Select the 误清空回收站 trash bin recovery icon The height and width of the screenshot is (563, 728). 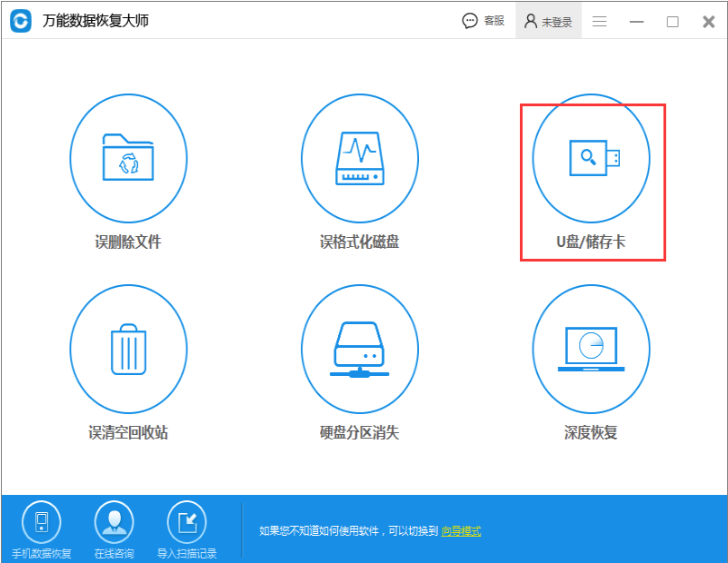128,350
